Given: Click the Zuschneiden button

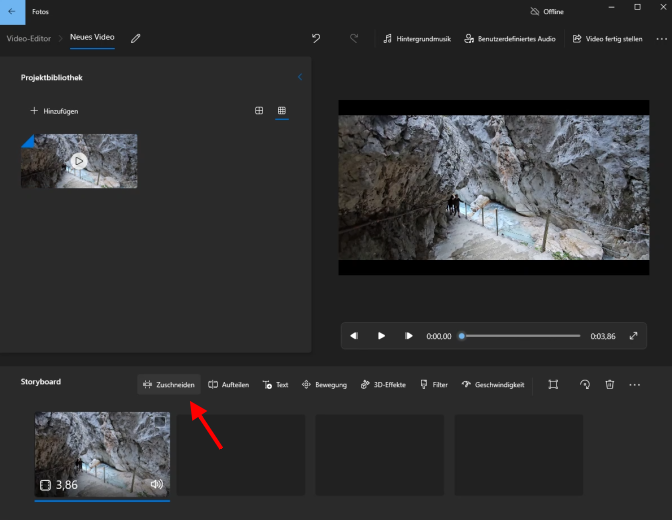Looking at the screenshot, I should tap(169, 385).
